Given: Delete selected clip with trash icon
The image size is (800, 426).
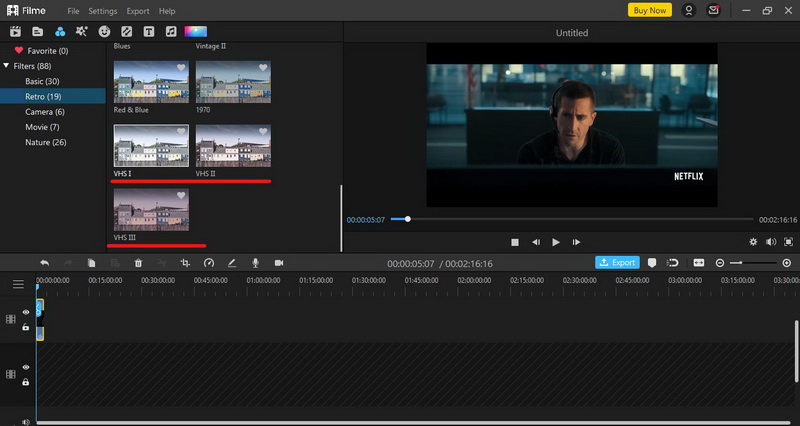Looking at the screenshot, I should tap(138, 263).
